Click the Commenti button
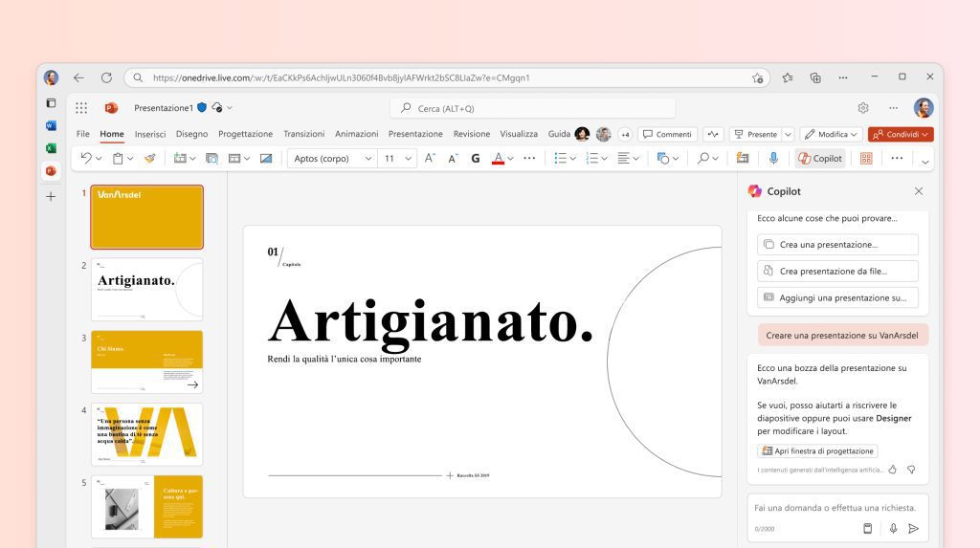 point(667,134)
